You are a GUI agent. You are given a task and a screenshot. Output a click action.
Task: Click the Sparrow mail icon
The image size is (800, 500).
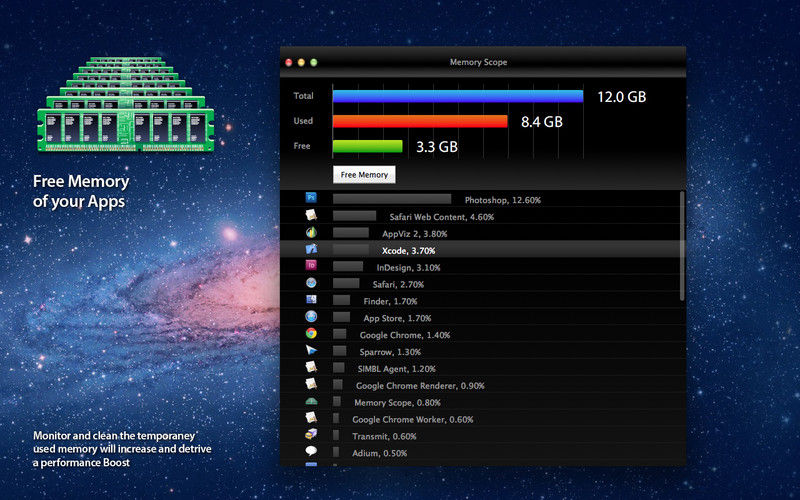(311, 351)
